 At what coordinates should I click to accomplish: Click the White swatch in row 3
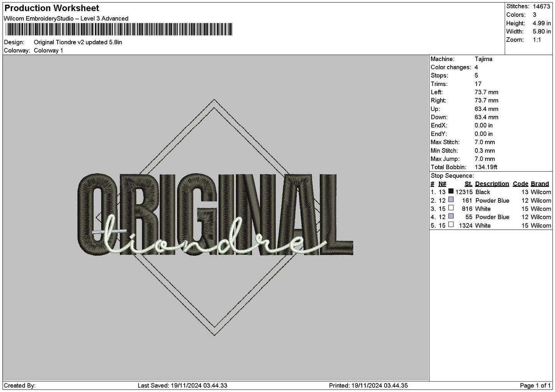coord(451,208)
